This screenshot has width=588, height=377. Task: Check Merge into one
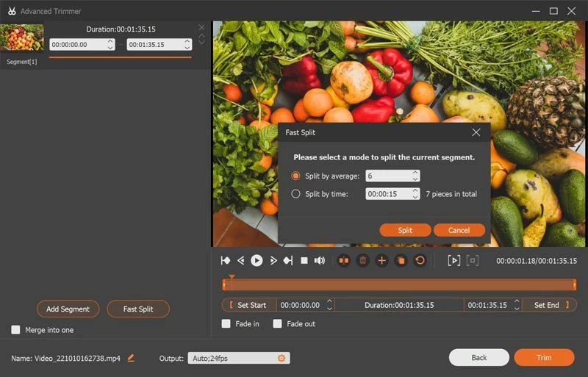(x=15, y=330)
